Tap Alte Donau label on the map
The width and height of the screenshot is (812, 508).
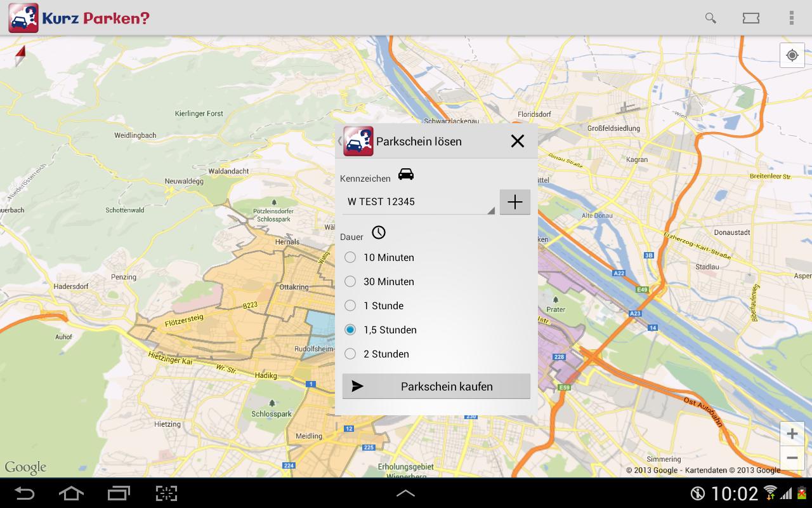(597, 216)
